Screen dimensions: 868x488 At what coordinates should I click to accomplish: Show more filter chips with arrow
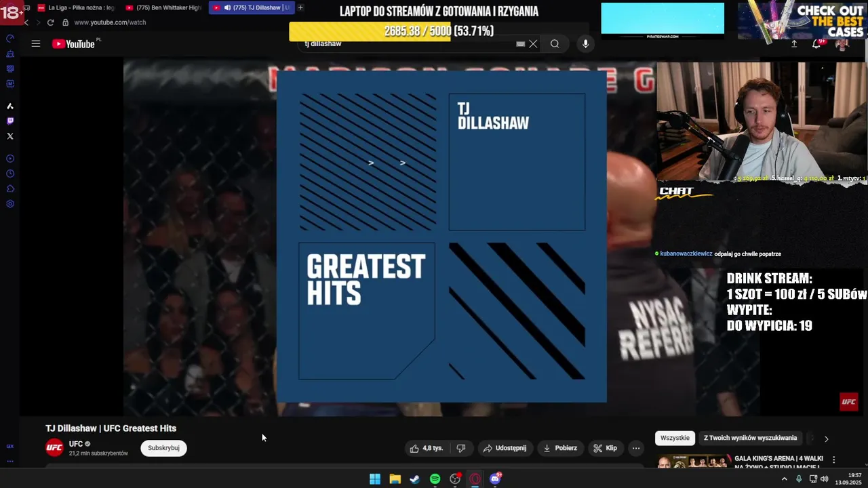826,439
